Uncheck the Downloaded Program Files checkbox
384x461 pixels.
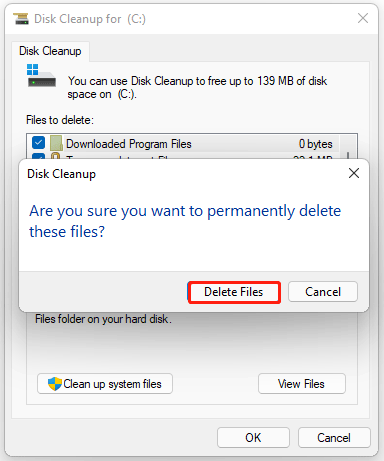click(39, 143)
